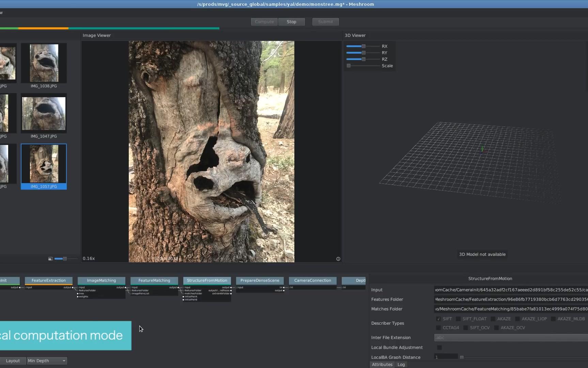Click the Describer Types label

(388, 323)
